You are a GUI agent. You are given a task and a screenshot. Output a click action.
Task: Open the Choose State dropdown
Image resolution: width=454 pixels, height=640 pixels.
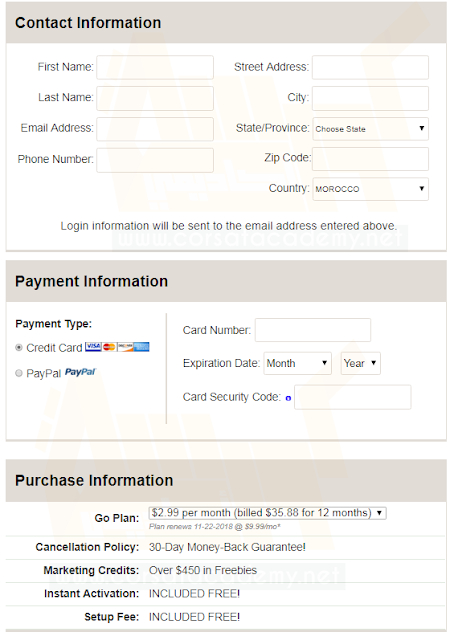click(x=371, y=129)
